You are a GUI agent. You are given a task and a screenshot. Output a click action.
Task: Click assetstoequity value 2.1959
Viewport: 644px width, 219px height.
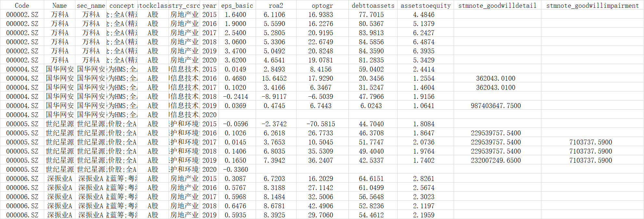tap(424, 215)
